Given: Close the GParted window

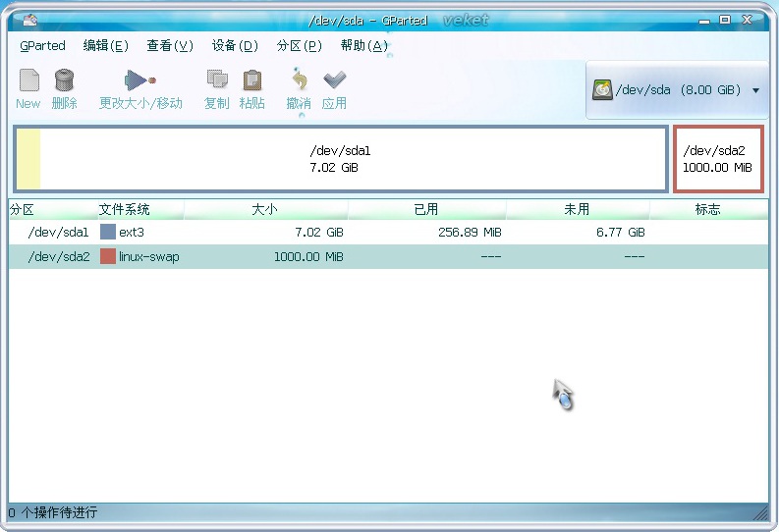Looking at the screenshot, I should click(747, 20).
